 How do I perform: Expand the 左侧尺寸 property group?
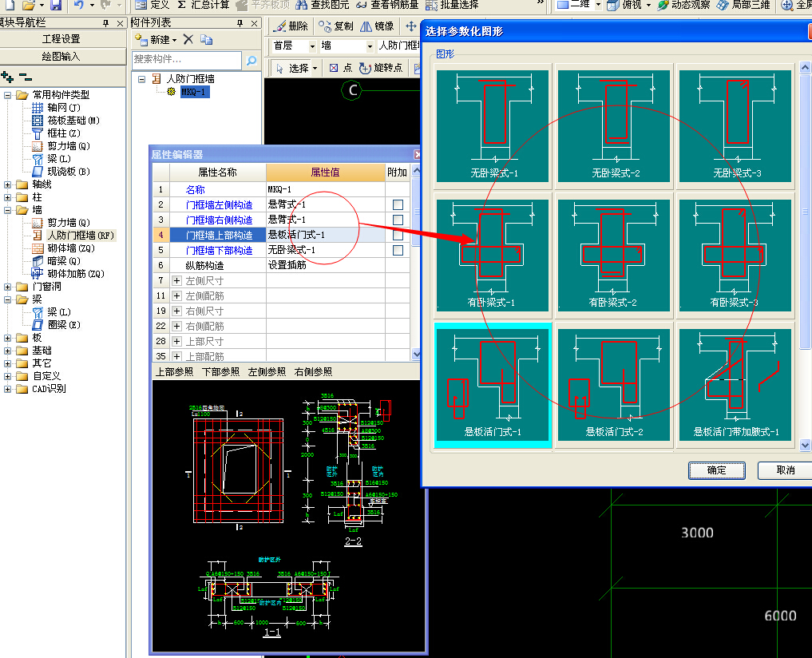tap(177, 281)
